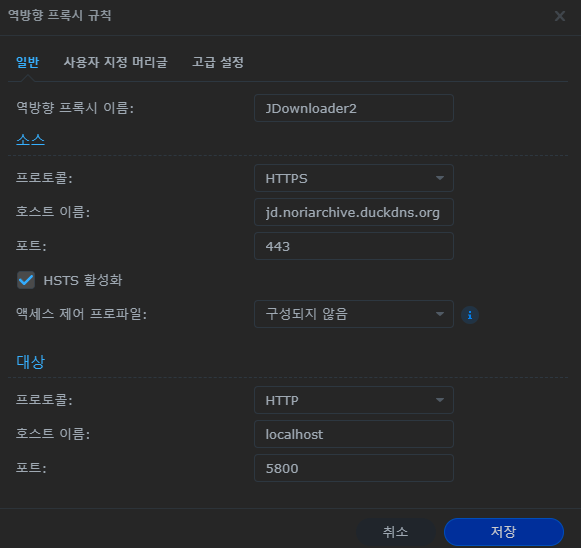Select the 일반 tab

(27, 62)
